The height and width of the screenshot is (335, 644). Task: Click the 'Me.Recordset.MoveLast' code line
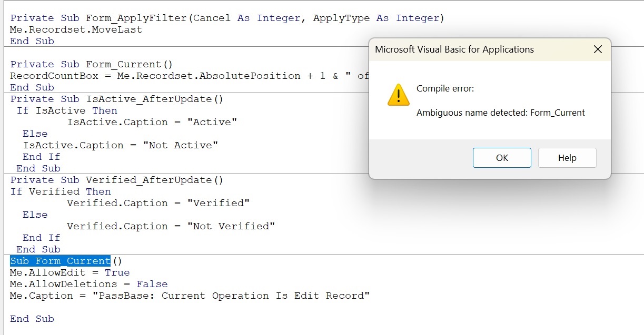coord(76,30)
